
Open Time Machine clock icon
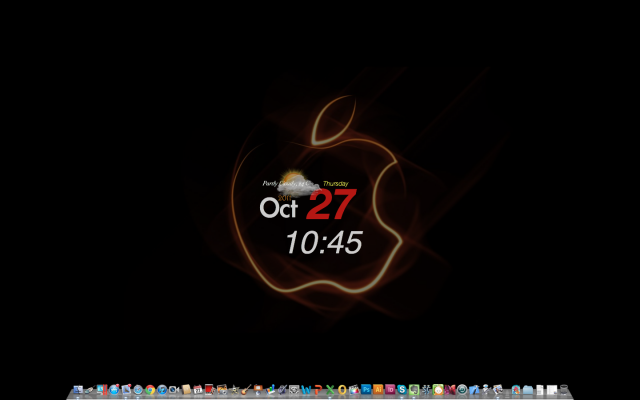coord(462,390)
